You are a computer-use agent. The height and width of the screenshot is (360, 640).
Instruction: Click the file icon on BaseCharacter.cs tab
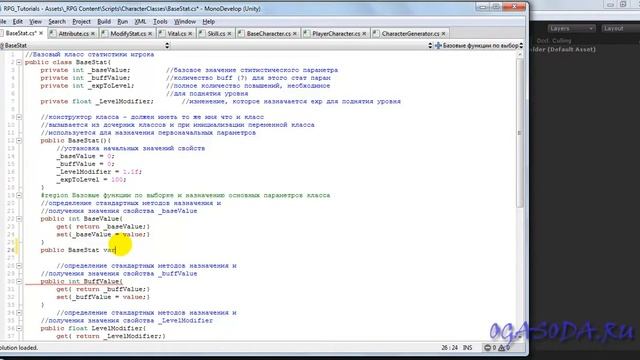coord(241,33)
